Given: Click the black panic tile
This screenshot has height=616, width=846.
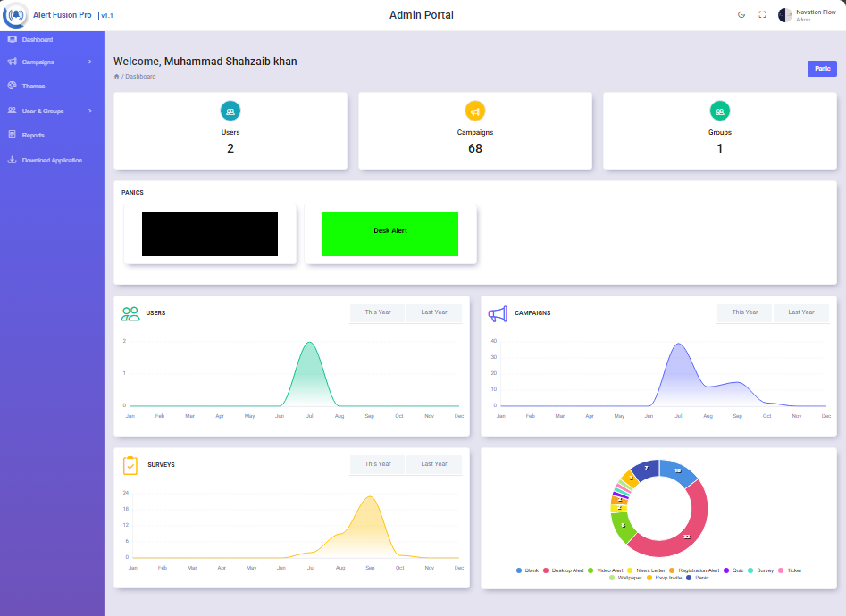Looking at the screenshot, I should pyautogui.click(x=210, y=234).
